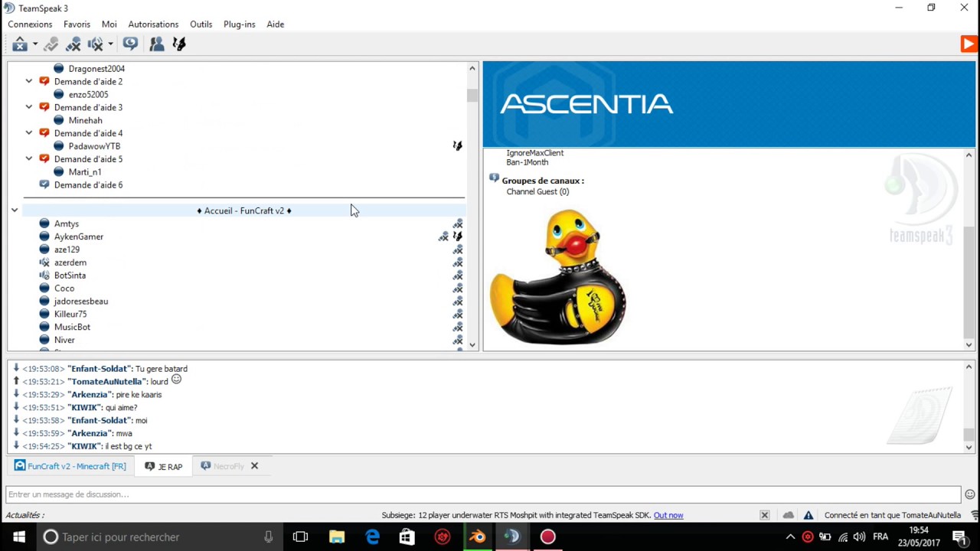Select user Marti_n1
This screenshot has width=980, height=551.
pos(84,172)
